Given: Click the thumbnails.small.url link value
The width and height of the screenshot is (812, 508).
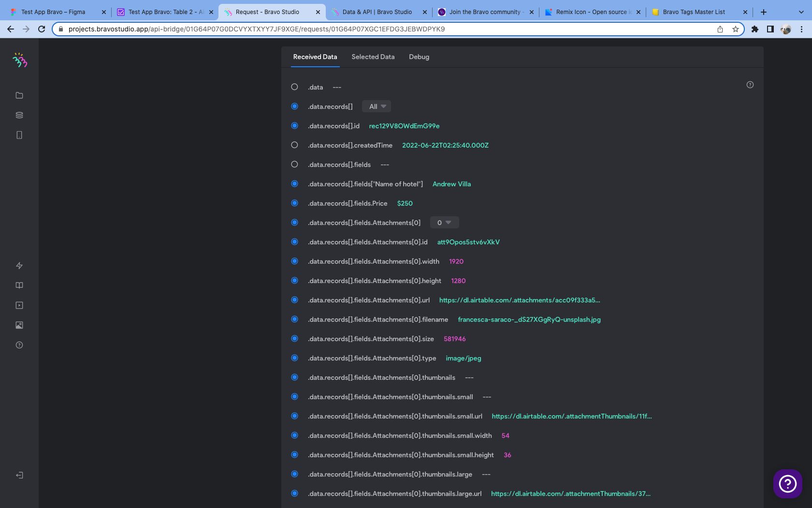Looking at the screenshot, I should pyautogui.click(x=572, y=416).
